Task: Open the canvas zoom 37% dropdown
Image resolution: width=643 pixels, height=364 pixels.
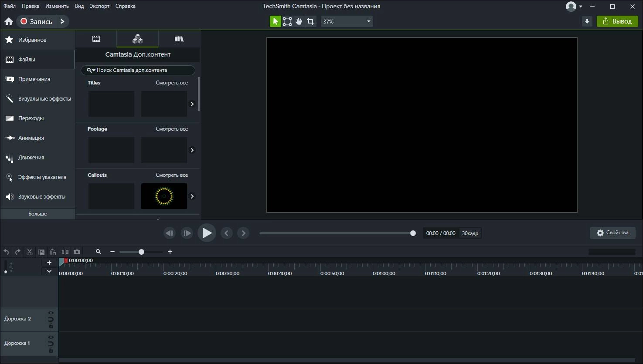Action: click(x=347, y=21)
